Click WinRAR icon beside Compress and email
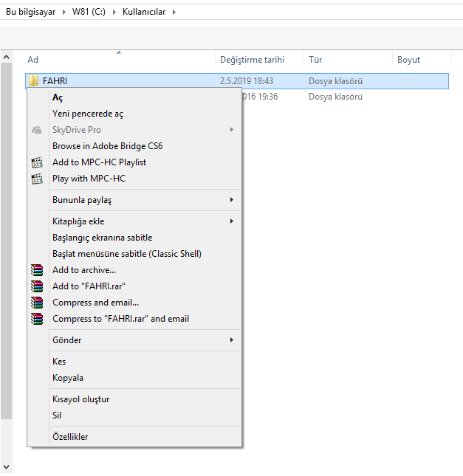This screenshot has width=463, height=476. point(37,303)
